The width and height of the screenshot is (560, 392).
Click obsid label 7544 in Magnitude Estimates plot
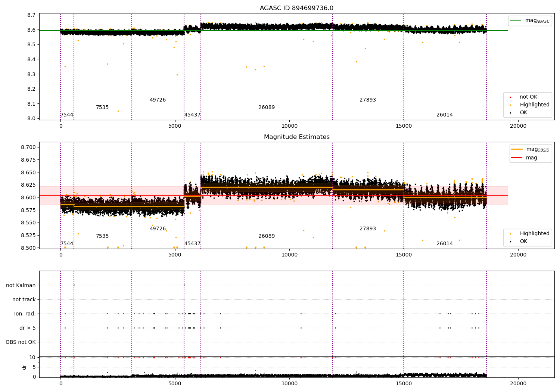click(67, 244)
